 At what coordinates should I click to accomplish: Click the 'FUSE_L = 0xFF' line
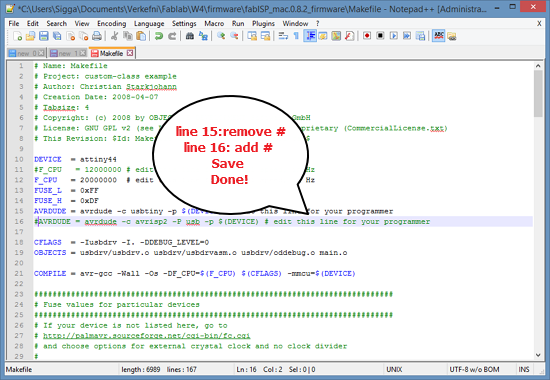pos(66,191)
